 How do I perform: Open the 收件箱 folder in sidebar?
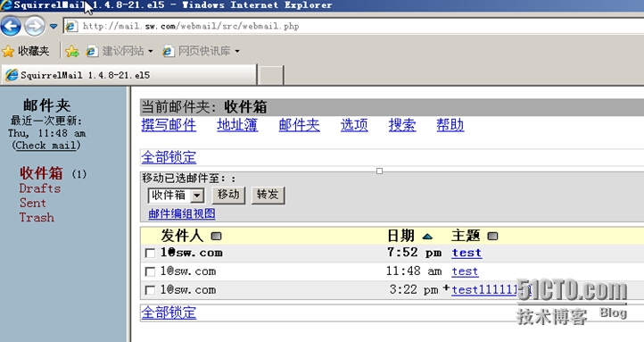(42, 173)
